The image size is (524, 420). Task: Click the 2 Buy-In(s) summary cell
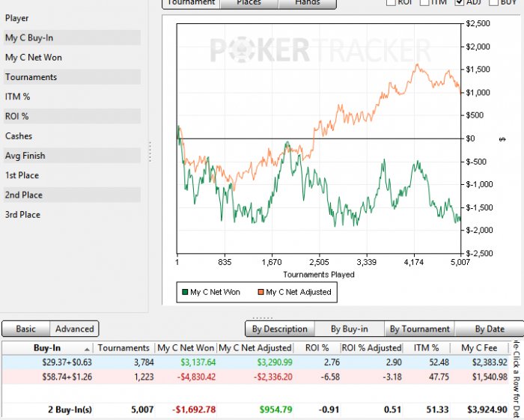[x=70, y=410]
